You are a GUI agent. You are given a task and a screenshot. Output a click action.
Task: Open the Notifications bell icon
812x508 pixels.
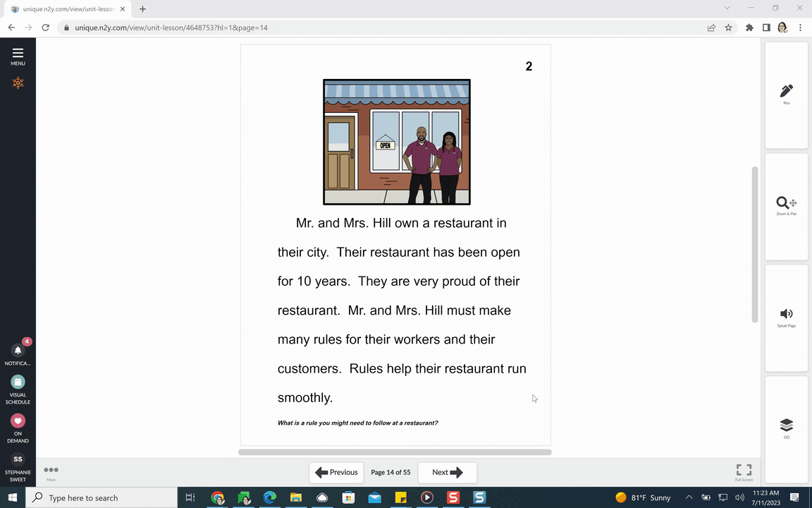point(18,350)
